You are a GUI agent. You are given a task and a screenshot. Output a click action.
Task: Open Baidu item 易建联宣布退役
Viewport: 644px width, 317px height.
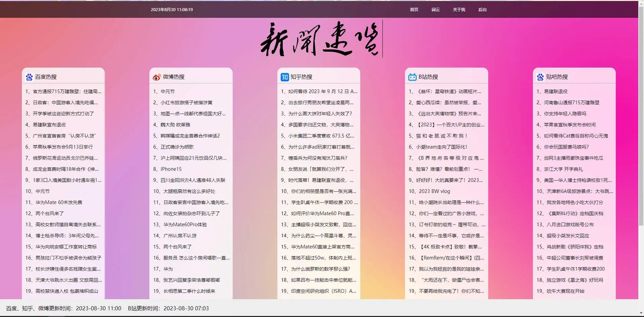(46, 125)
